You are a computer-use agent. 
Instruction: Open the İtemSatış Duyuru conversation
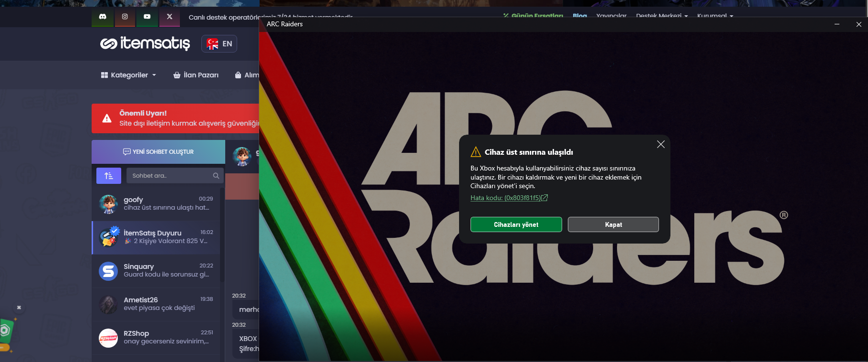(156, 237)
